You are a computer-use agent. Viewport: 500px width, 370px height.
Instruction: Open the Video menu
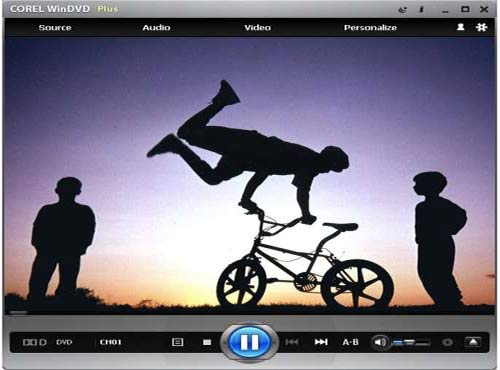tap(258, 28)
